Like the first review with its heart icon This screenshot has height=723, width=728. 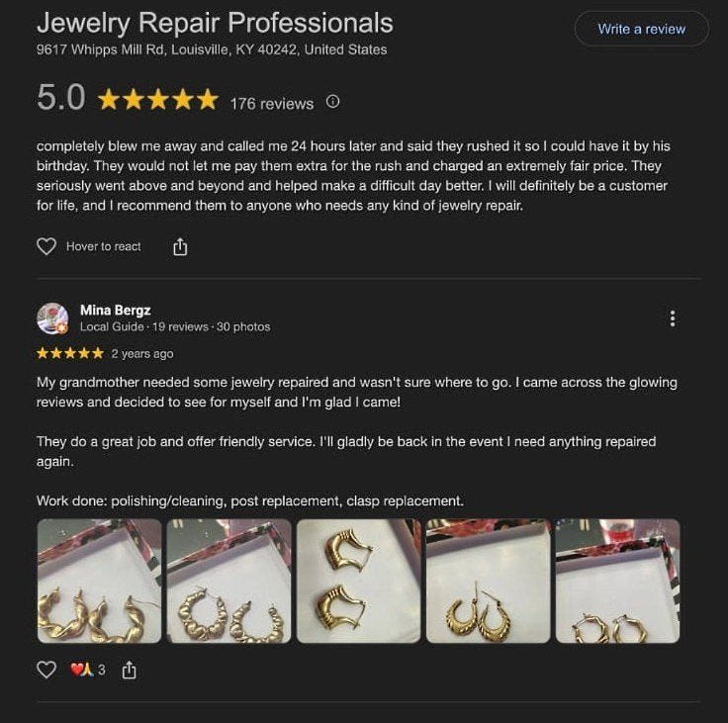[x=46, y=246]
